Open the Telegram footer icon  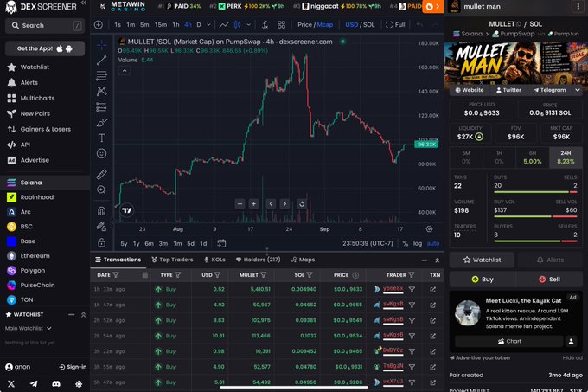coord(34,383)
